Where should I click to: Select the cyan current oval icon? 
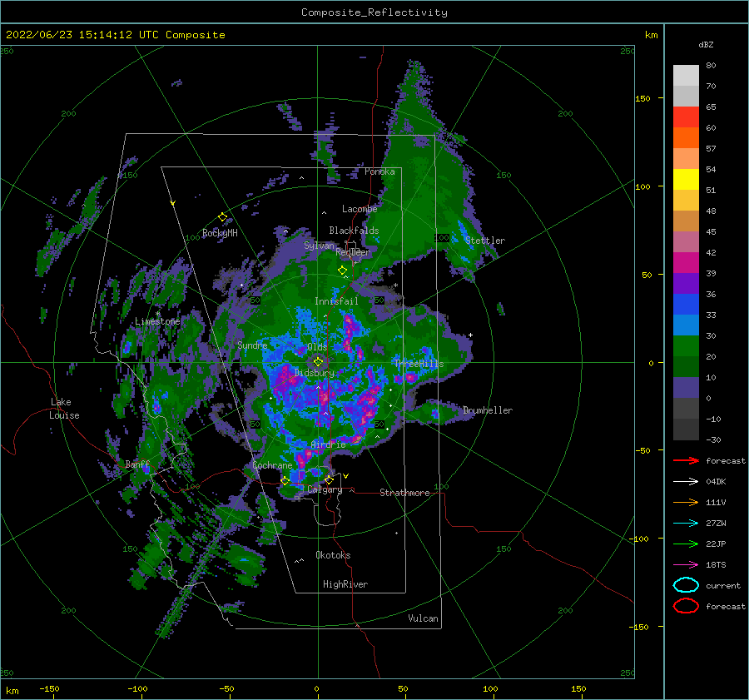tap(686, 585)
